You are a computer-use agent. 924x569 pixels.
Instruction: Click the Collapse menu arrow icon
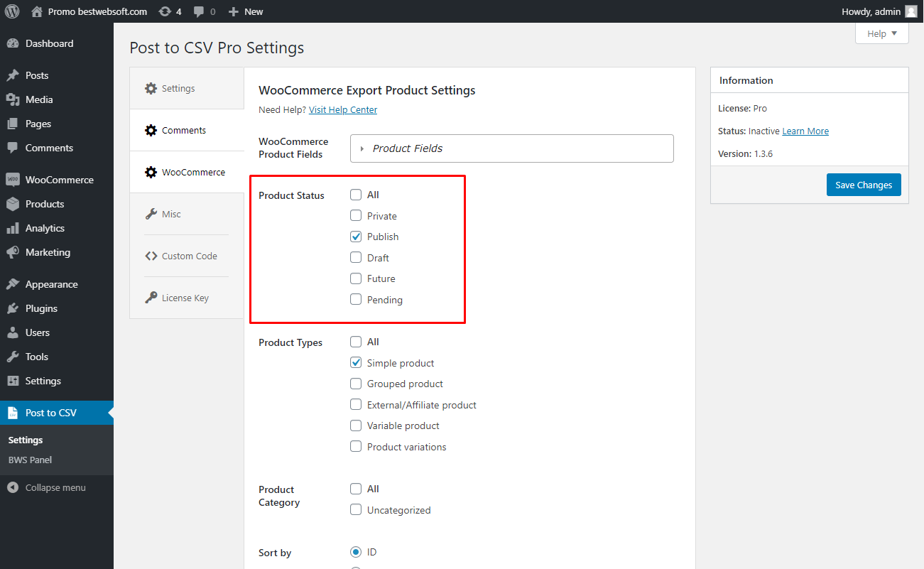[x=13, y=487]
